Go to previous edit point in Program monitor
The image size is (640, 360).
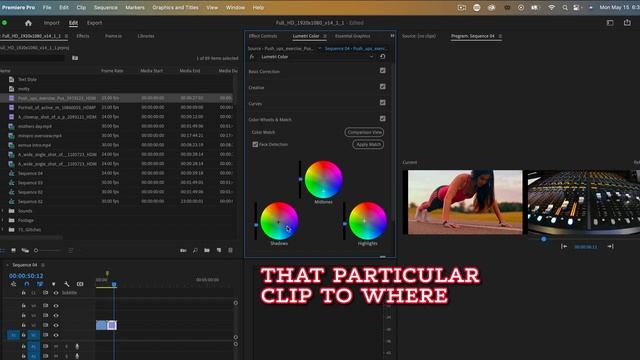tap(564, 246)
